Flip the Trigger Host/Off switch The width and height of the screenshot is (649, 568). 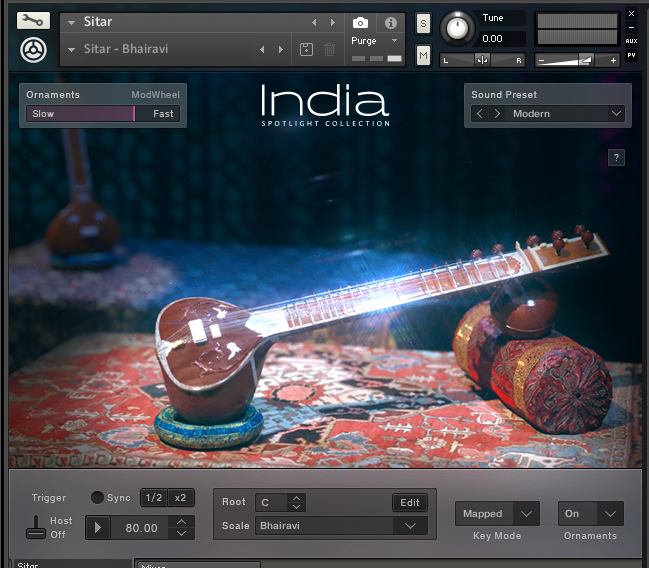(x=36, y=527)
